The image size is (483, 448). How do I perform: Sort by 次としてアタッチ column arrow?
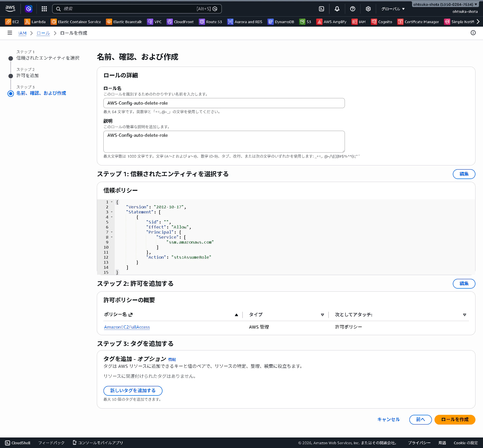coord(465,315)
